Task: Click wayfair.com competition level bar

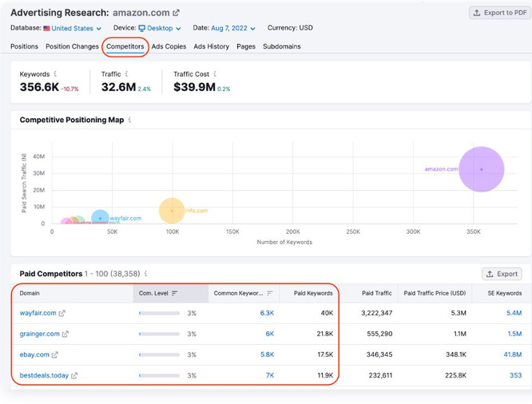Action: [x=159, y=314]
